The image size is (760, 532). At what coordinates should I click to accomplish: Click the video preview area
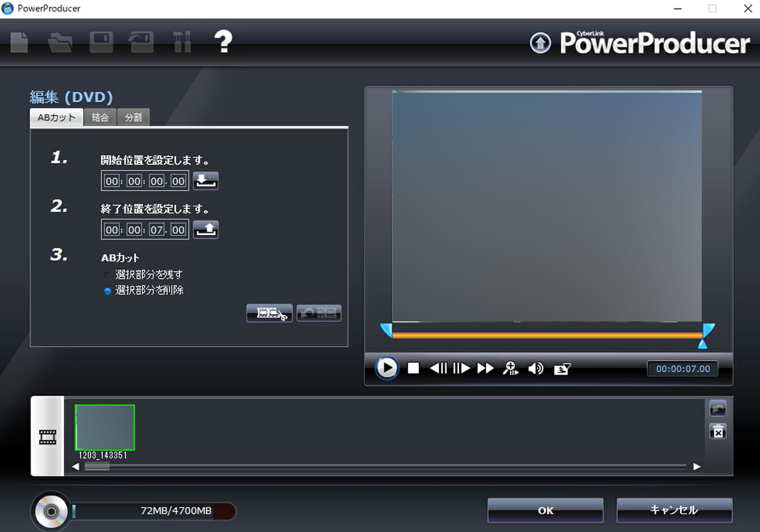[x=547, y=207]
